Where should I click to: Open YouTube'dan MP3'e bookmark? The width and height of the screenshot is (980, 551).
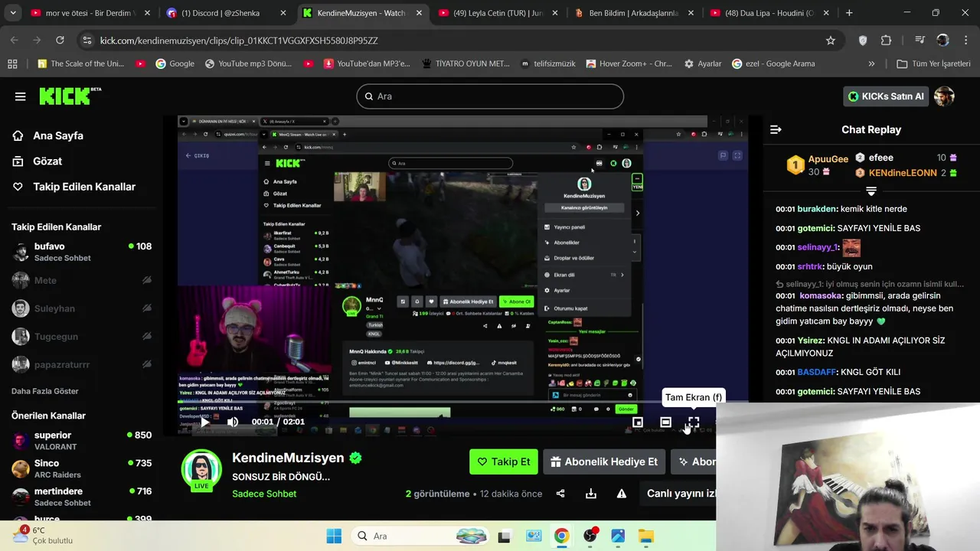(366, 64)
